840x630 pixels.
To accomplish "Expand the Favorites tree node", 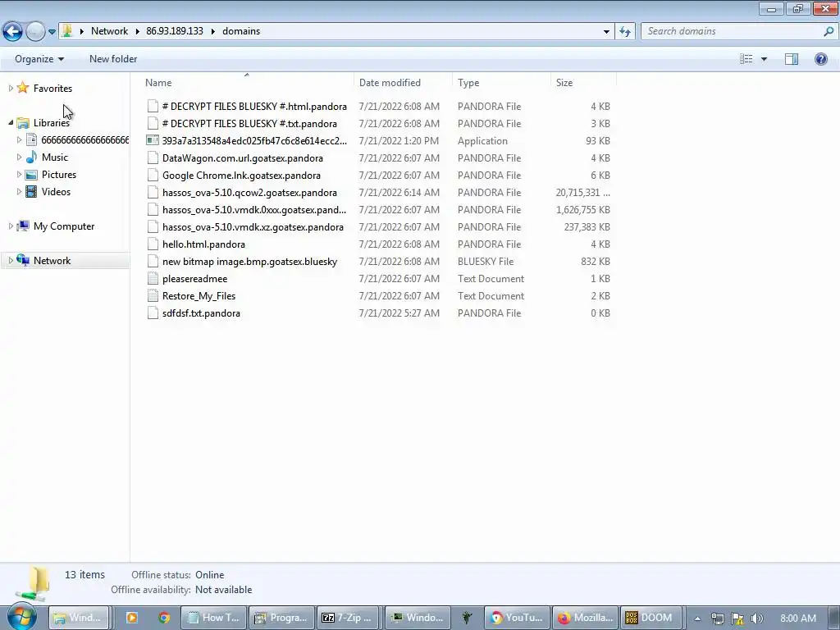I will click(x=11, y=89).
